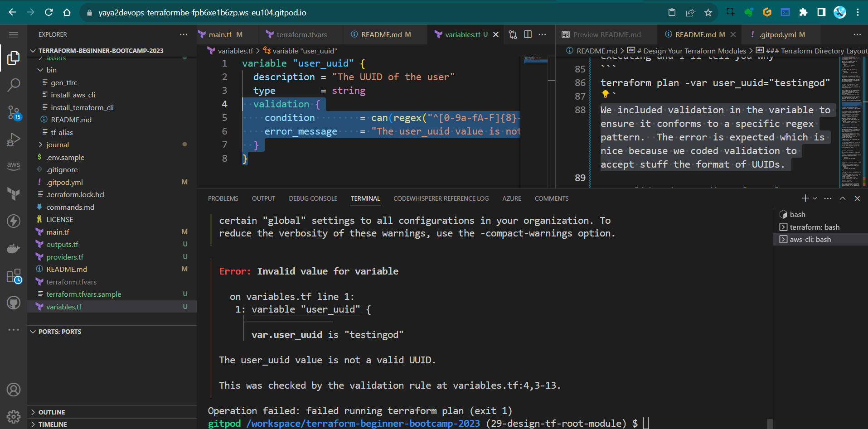Viewport: 868px width, 429px height.
Task: Close the terminal panel
Action: [857, 198]
